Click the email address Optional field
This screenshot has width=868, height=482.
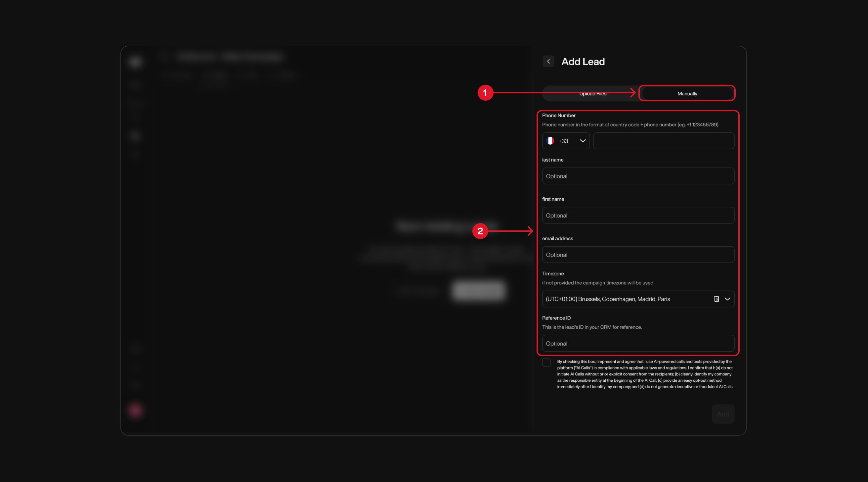click(x=638, y=255)
